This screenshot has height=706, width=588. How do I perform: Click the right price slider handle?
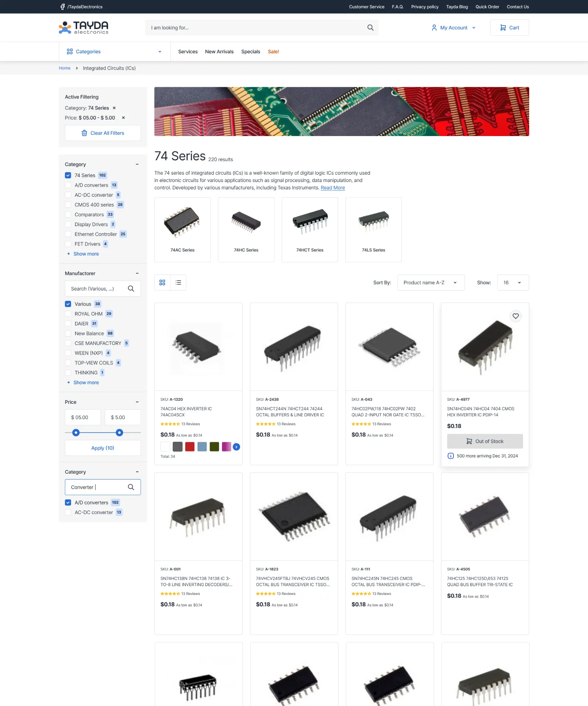point(119,433)
